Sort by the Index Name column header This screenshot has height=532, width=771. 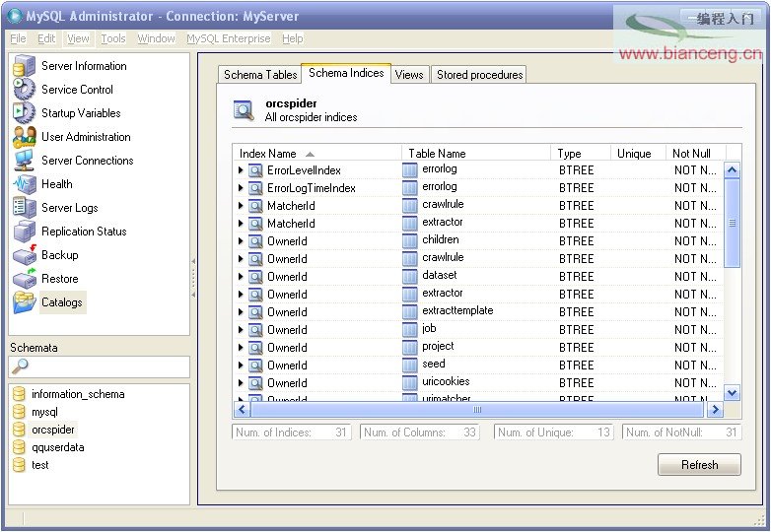click(x=317, y=154)
